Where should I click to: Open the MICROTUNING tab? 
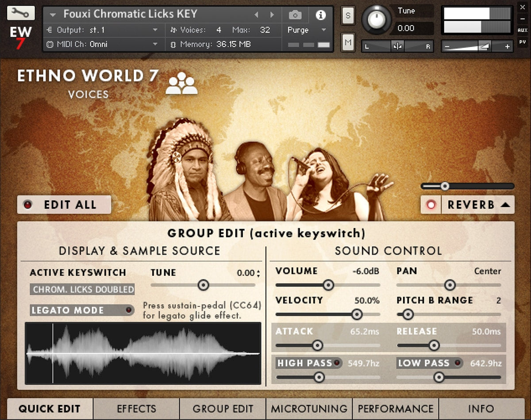pos(309,409)
